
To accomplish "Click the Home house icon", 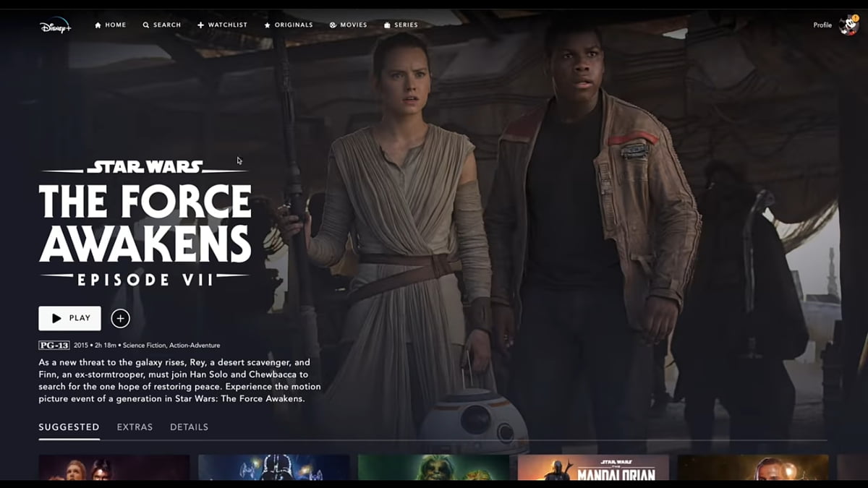I will (98, 24).
